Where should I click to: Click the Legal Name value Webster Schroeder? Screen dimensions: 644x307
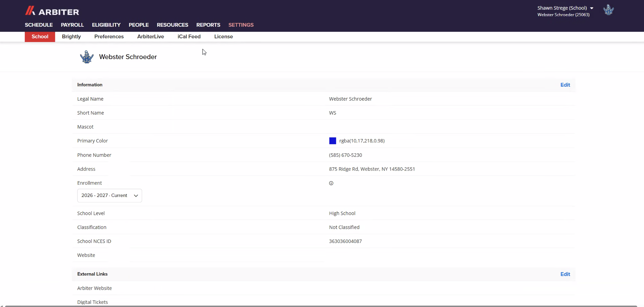tap(350, 99)
